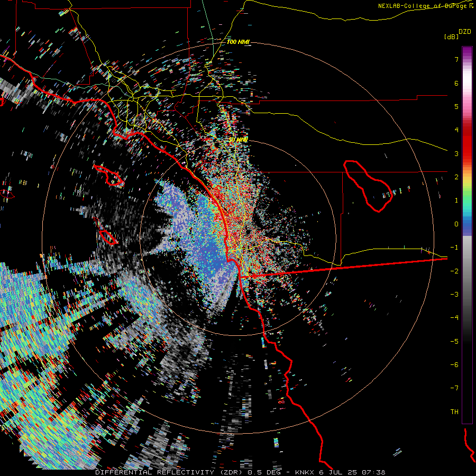Click the 100 NMI range ring label
This screenshot has height=476, width=476.
239,42
